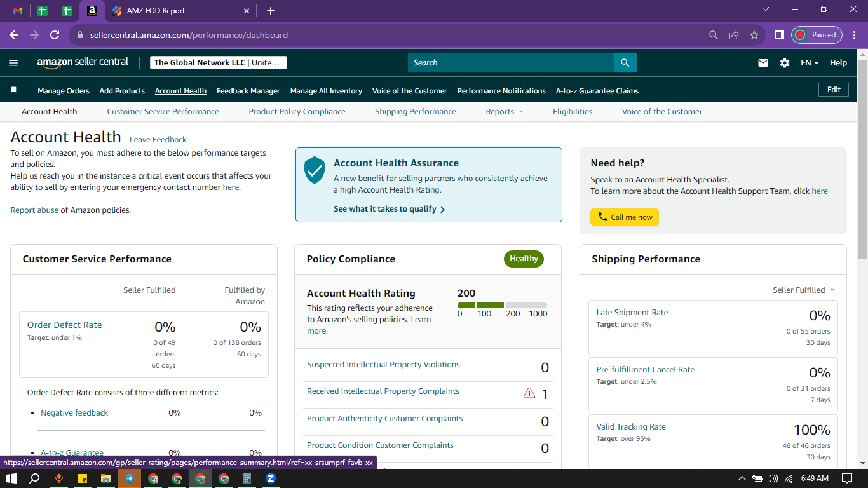Open Manage Orders from the favorites bar
The width and height of the screenshot is (868, 488).
64,91
